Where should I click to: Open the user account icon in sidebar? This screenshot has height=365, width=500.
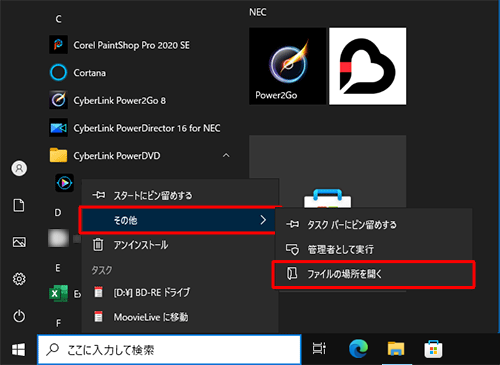(x=19, y=168)
